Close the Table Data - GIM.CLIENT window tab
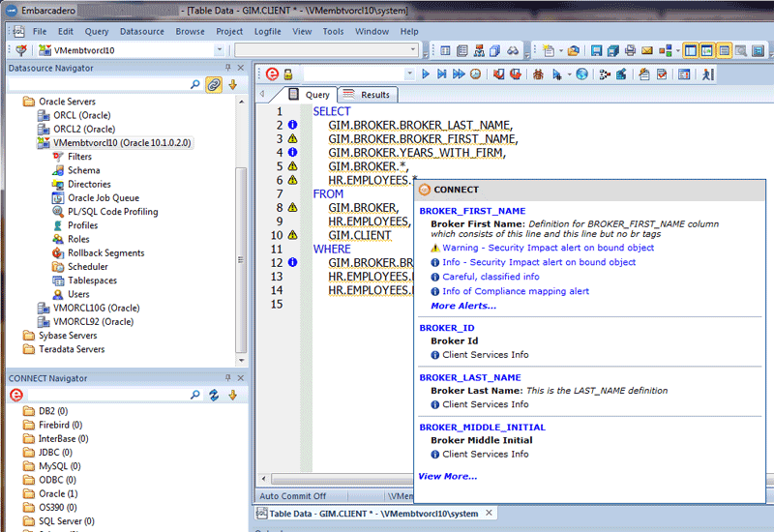The image size is (774, 532). 489,513
